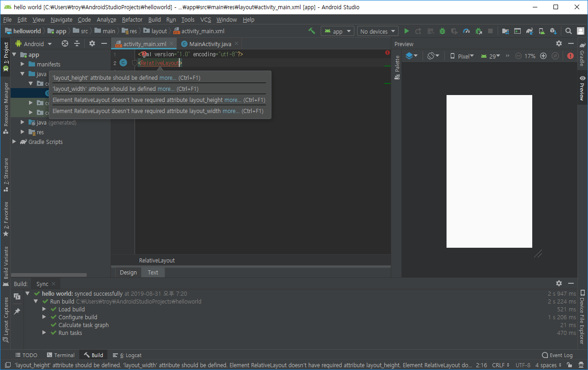The width and height of the screenshot is (588, 370).
Task: Click scroll-from-source target icon in Project panel
Action: point(65,43)
